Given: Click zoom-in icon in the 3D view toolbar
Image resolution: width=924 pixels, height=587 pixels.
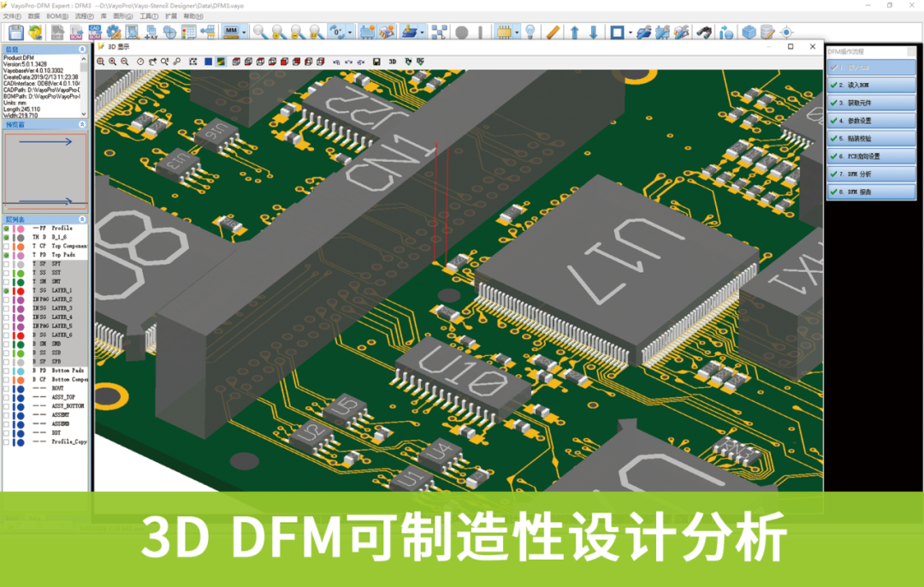Looking at the screenshot, I should (113, 62).
